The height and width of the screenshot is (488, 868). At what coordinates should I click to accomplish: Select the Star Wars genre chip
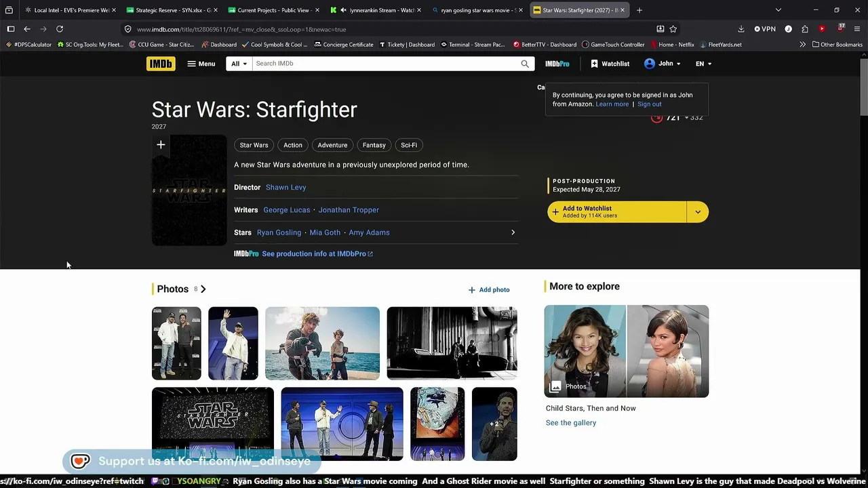pyautogui.click(x=254, y=145)
